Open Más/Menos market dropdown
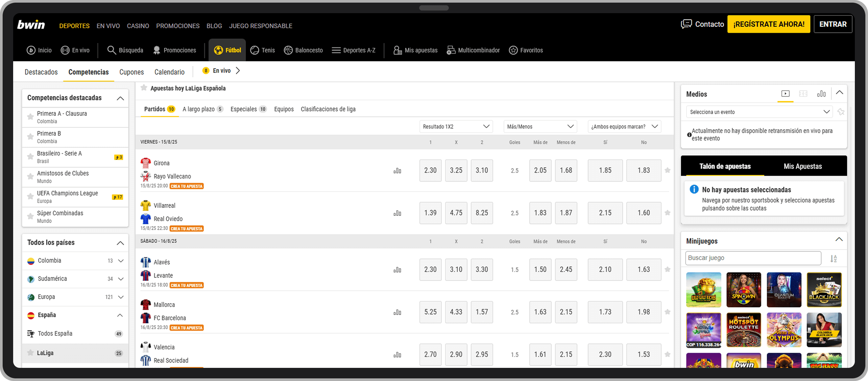 [540, 126]
